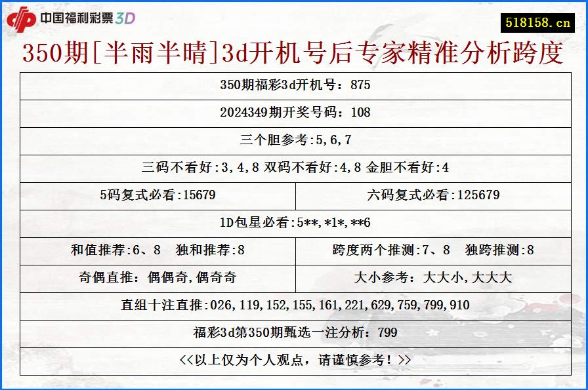The image size is (588, 390).
Task: Expand the 1D包星必看 row
Action: tap(294, 222)
